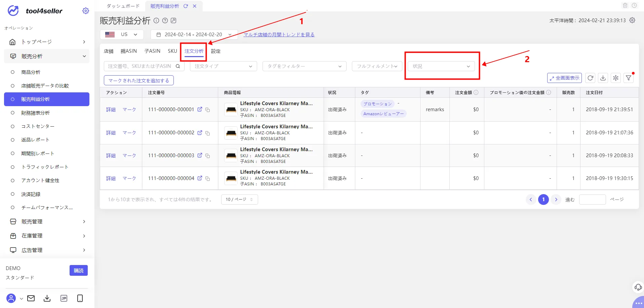Click info icon beside プロモーション後の注文金額 header

[549, 92]
